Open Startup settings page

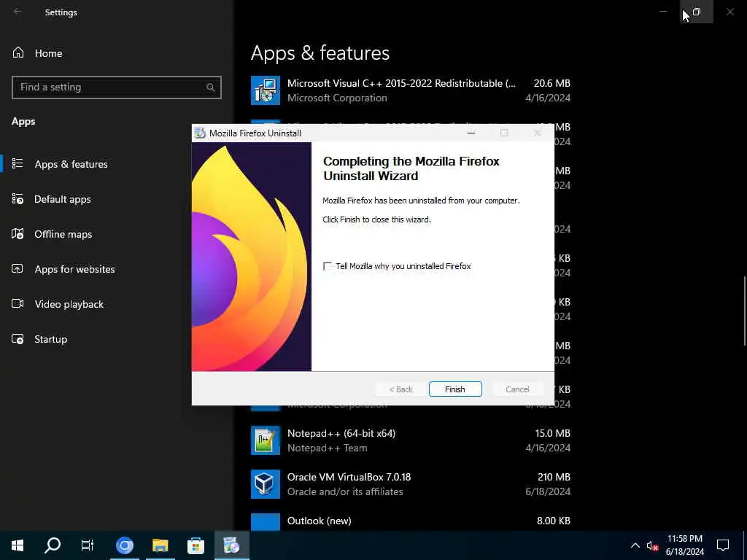pos(50,339)
